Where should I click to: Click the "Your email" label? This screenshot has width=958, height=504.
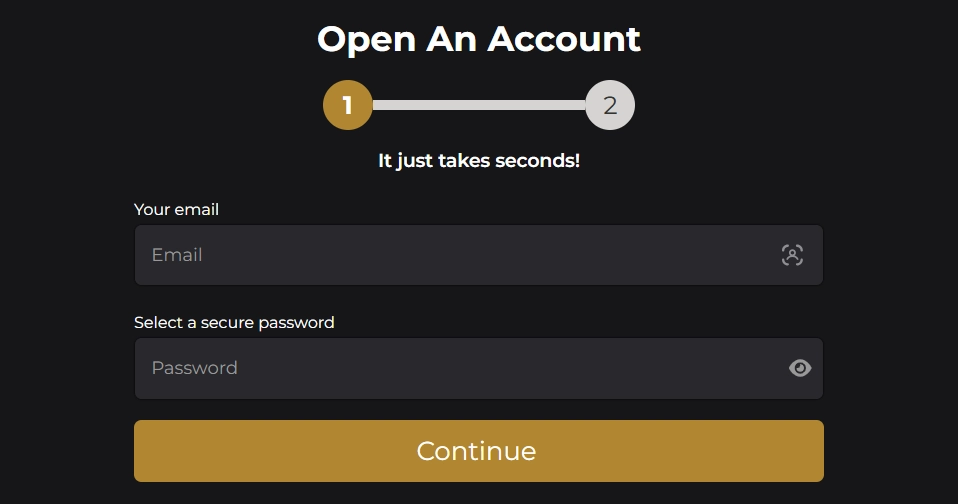point(176,210)
